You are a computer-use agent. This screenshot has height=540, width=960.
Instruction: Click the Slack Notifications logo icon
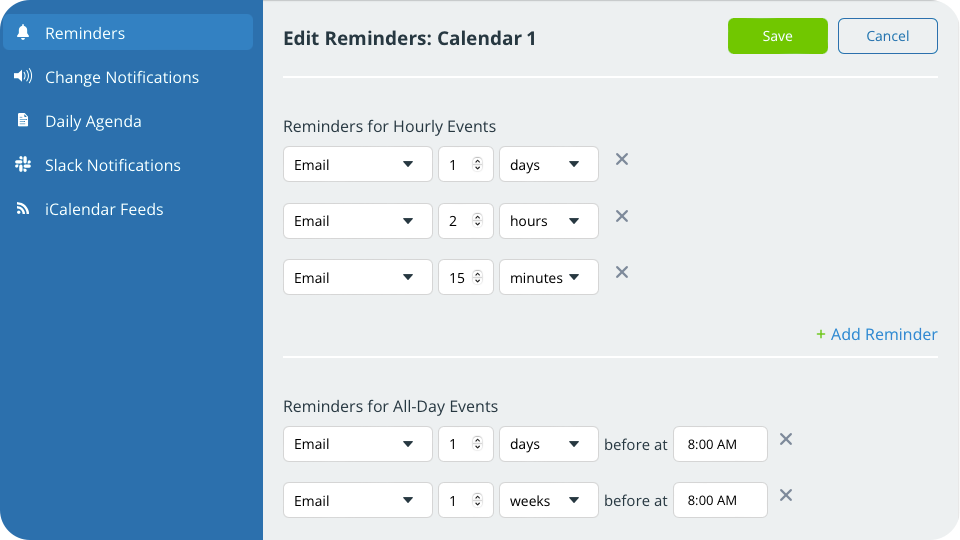pos(23,165)
